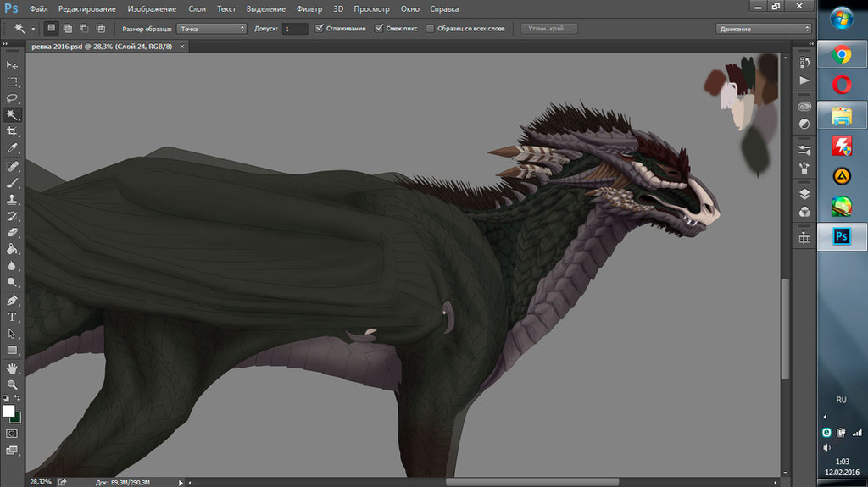The image size is (868, 487).
Task: Select the Rectangular Marquee tool
Action: click(12, 82)
